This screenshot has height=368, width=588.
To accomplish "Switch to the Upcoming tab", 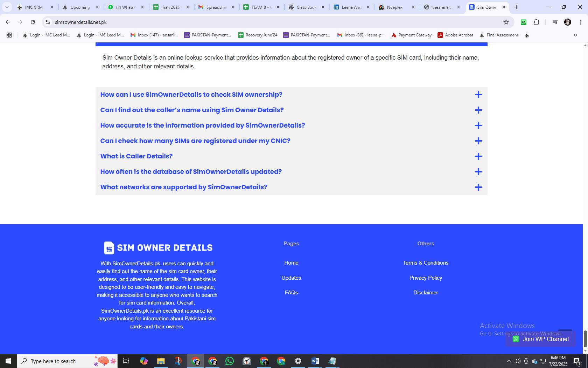I will coord(80,7).
